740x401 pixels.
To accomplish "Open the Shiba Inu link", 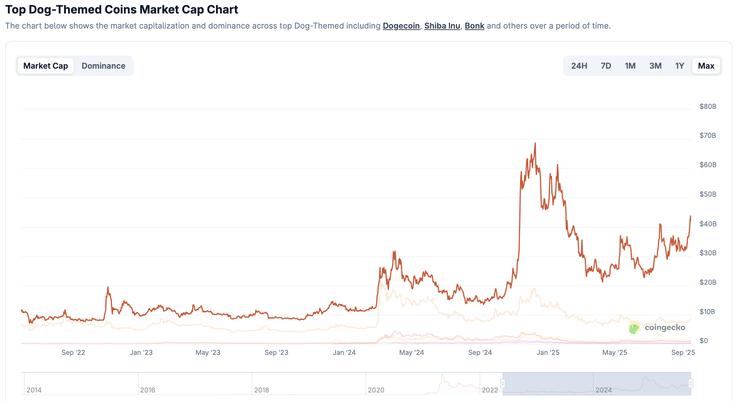I will tap(442, 26).
